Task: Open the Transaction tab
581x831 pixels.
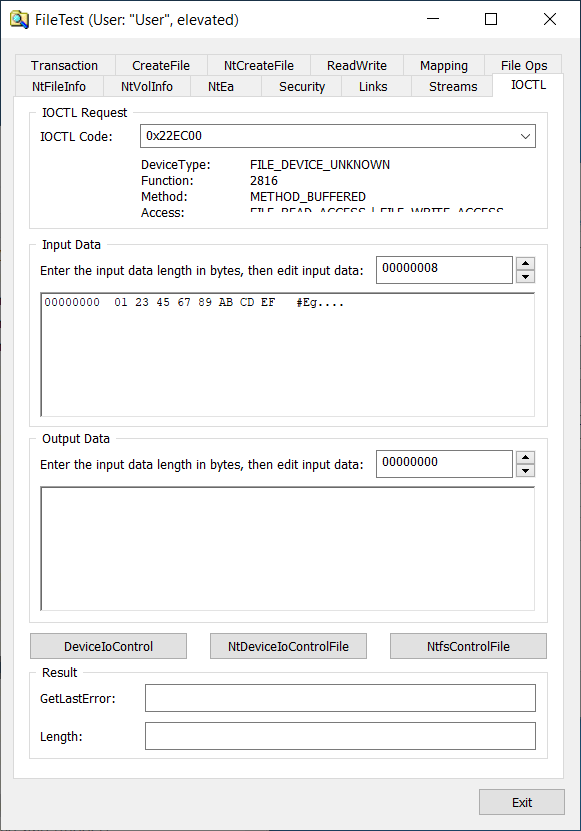Action: (65, 65)
